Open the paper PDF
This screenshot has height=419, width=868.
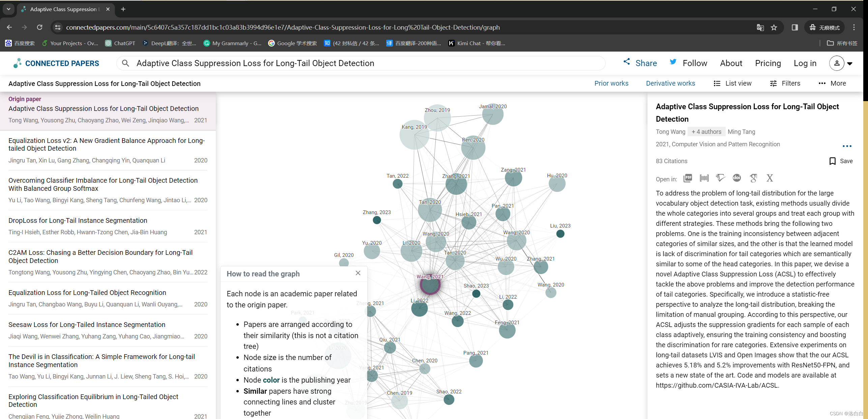tap(688, 178)
